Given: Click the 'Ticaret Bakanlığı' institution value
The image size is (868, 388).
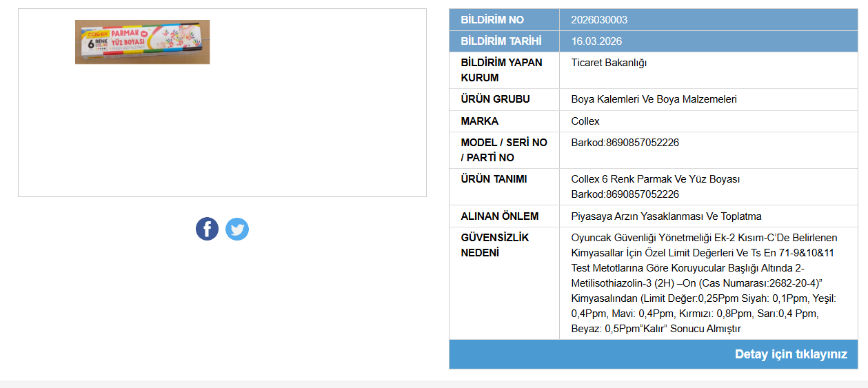Looking at the screenshot, I should [x=609, y=63].
